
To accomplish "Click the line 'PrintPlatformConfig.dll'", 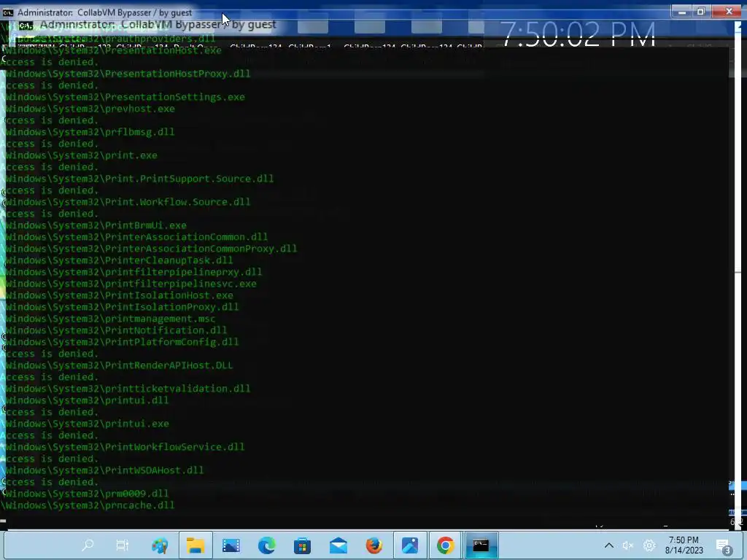I will pyautogui.click(x=122, y=342).
